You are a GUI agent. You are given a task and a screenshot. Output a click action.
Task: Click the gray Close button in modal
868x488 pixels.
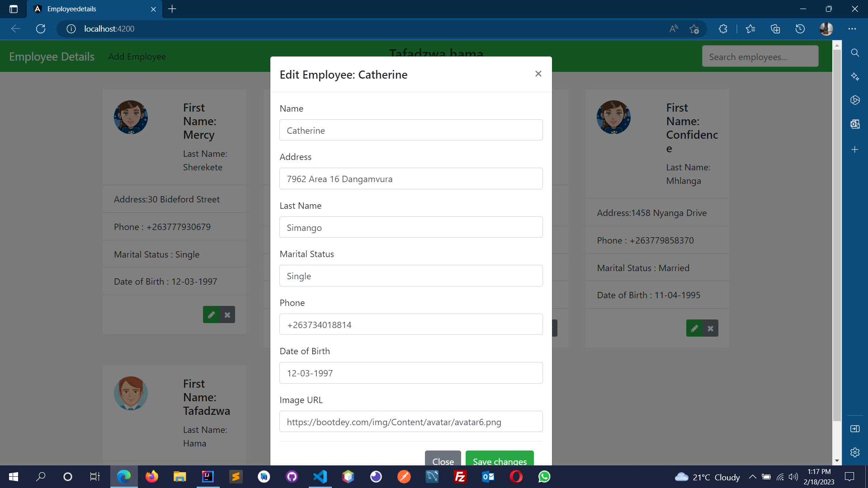(x=443, y=459)
